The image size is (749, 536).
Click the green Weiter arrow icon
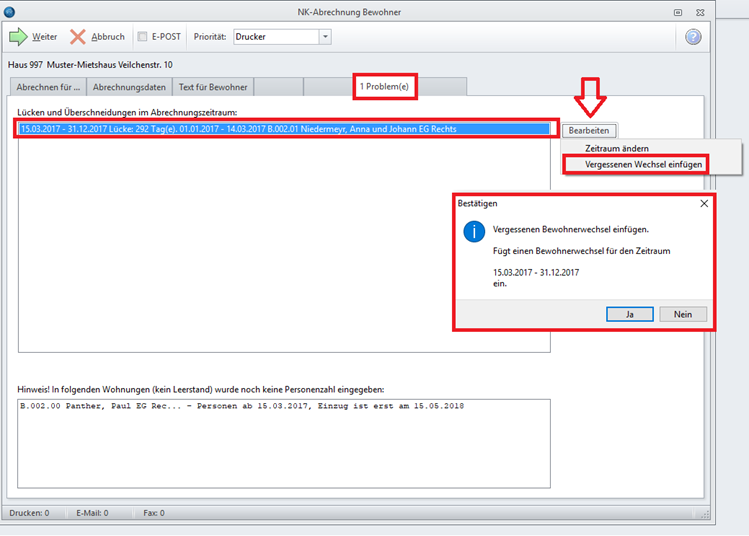click(18, 37)
